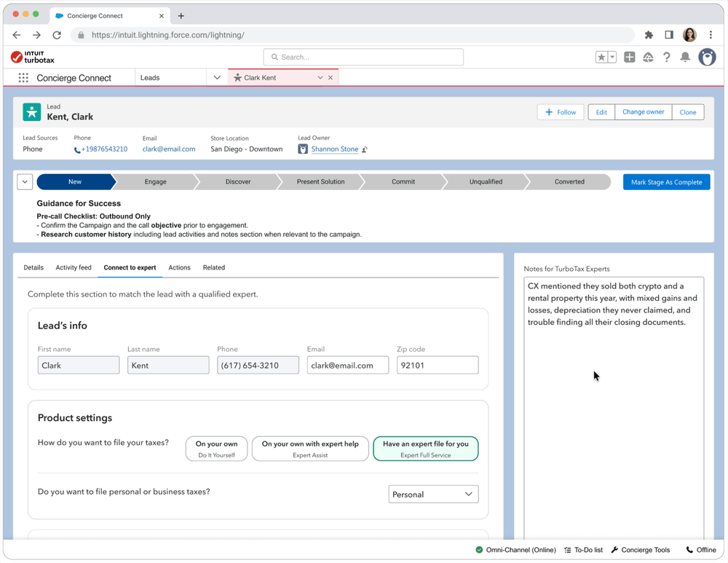Image resolution: width=728 pixels, height=563 pixels.
Task: Select the Discover stage in the path
Action: (x=238, y=181)
